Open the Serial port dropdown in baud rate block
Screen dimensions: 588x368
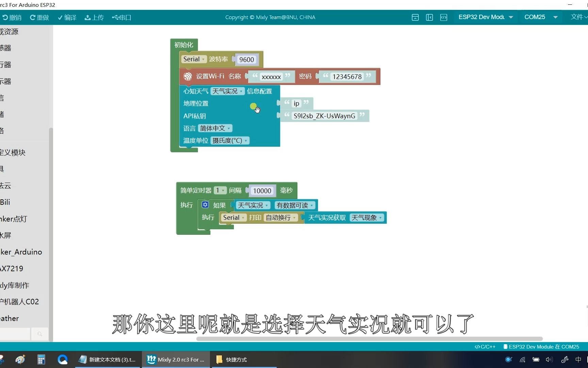(x=194, y=59)
